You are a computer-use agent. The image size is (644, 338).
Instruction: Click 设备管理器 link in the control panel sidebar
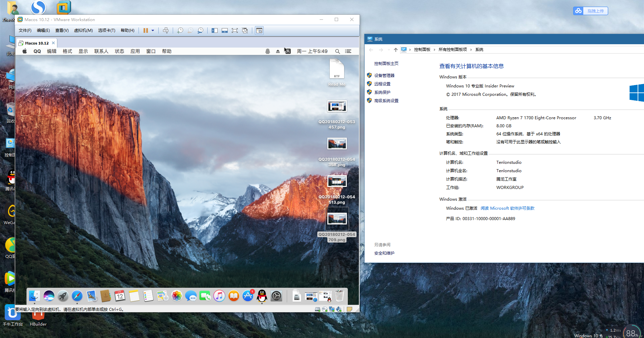pyautogui.click(x=384, y=76)
